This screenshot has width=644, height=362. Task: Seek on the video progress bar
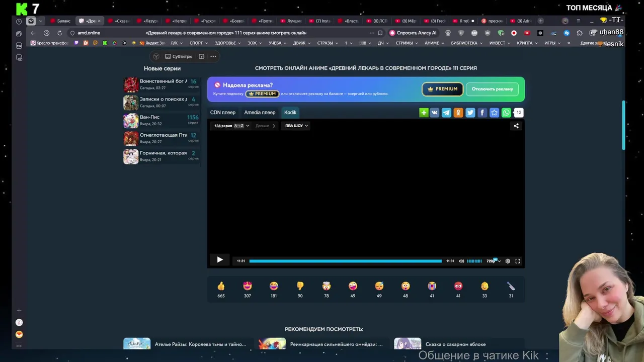[x=345, y=261]
